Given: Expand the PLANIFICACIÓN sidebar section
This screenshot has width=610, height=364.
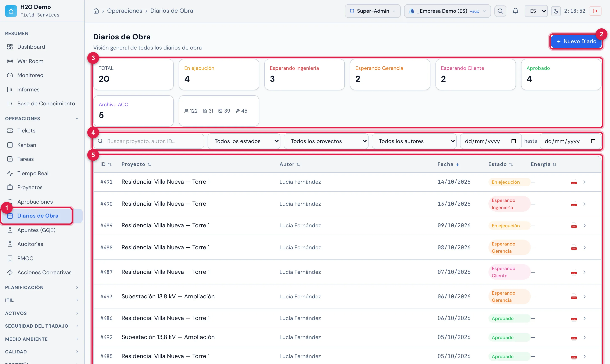Looking at the screenshot, I should click(42, 287).
